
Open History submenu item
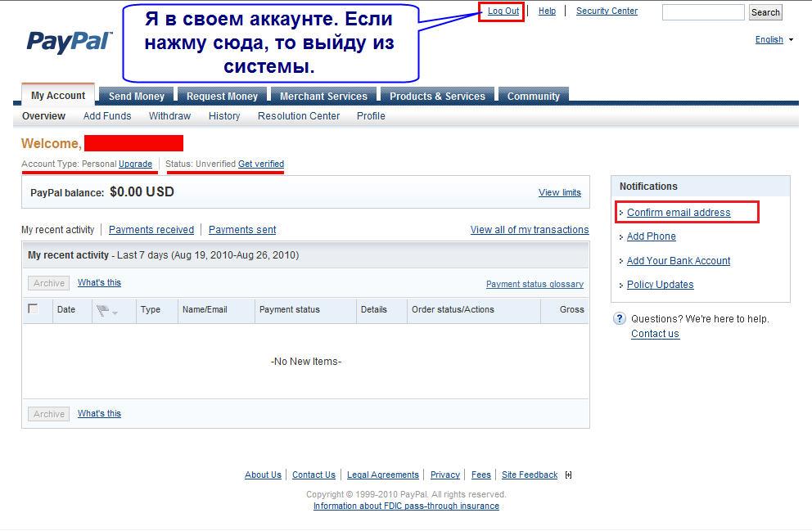coord(224,116)
